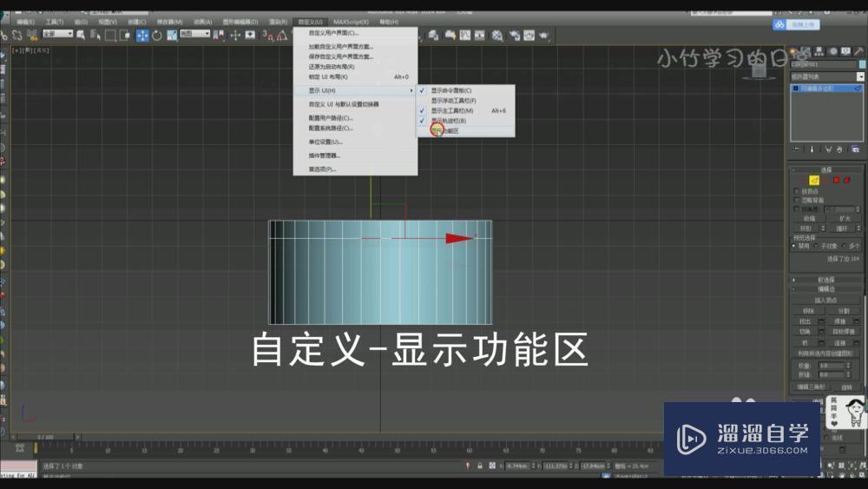Select the red square Polygon sub-object icon
The height and width of the screenshot is (489, 868).
(x=837, y=180)
